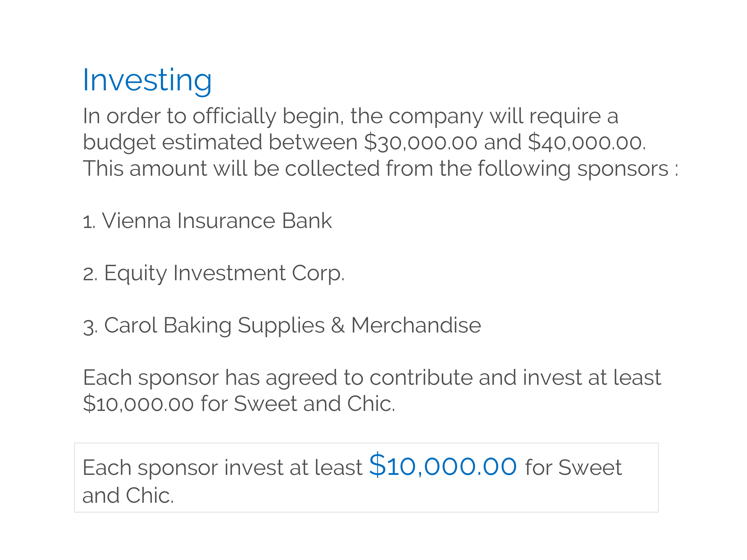The image size is (747, 560).
Task: Click the bordered callout box
Action: (367, 478)
